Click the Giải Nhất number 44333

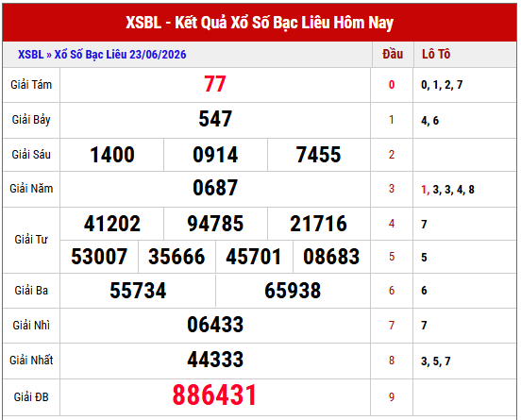pos(215,360)
